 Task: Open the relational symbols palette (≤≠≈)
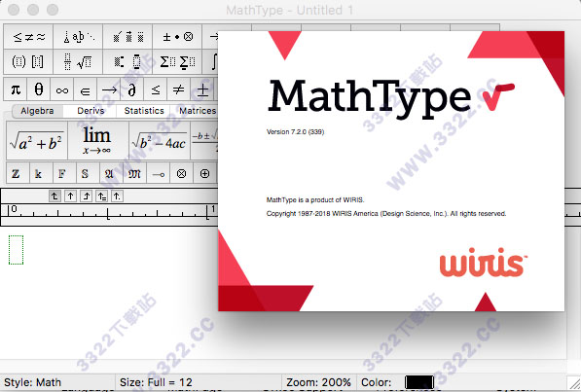pyautogui.click(x=28, y=37)
